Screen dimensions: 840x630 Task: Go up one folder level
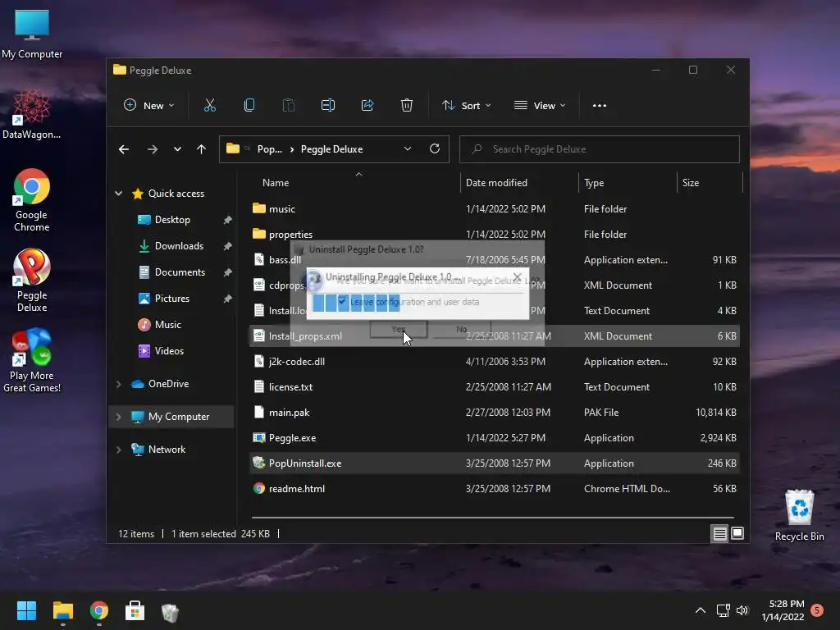(201, 149)
